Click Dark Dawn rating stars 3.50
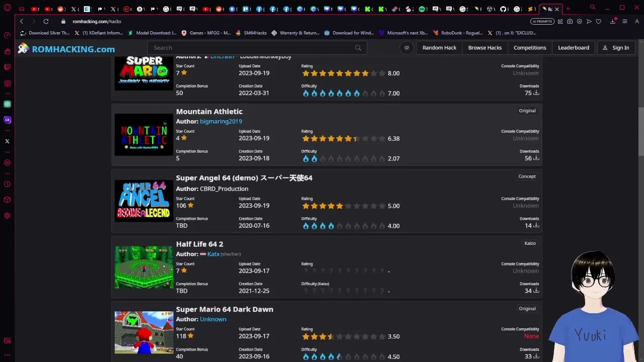This screenshot has width=644, height=362. [x=344, y=336]
